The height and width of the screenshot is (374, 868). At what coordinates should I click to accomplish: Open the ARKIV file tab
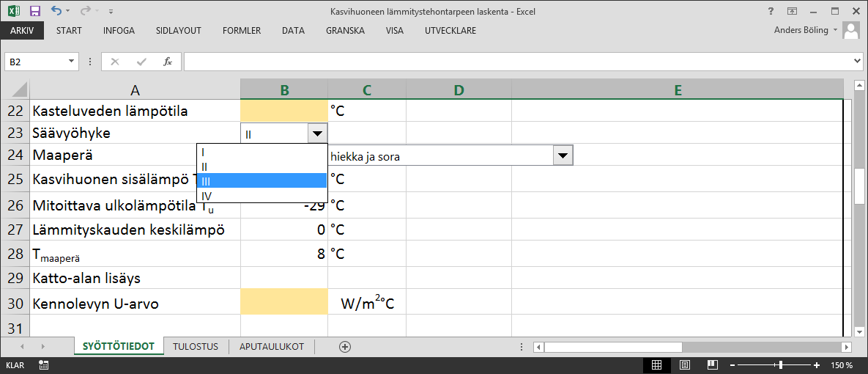(x=22, y=31)
